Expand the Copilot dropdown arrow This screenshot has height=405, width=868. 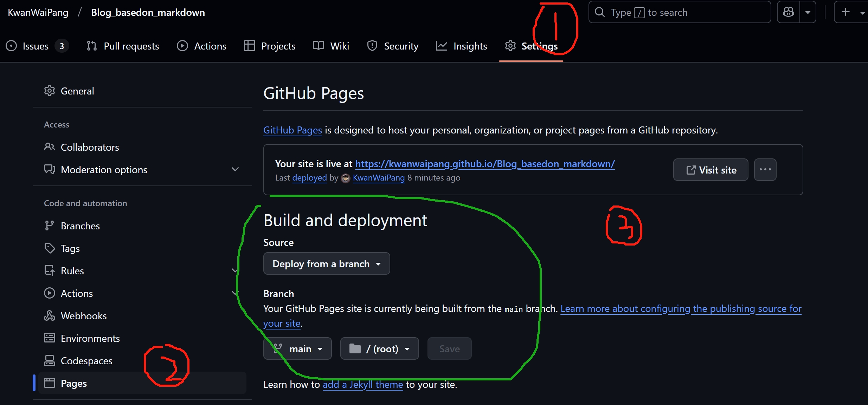pos(808,12)
